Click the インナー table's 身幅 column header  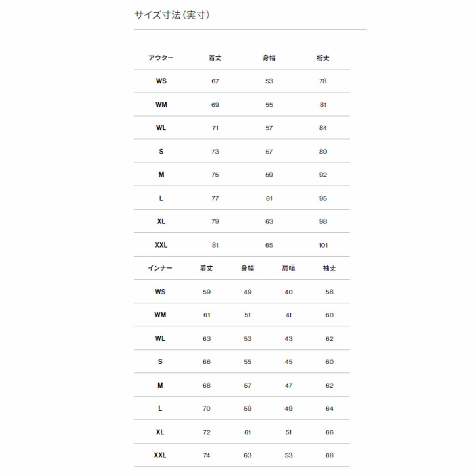[248, 268]
